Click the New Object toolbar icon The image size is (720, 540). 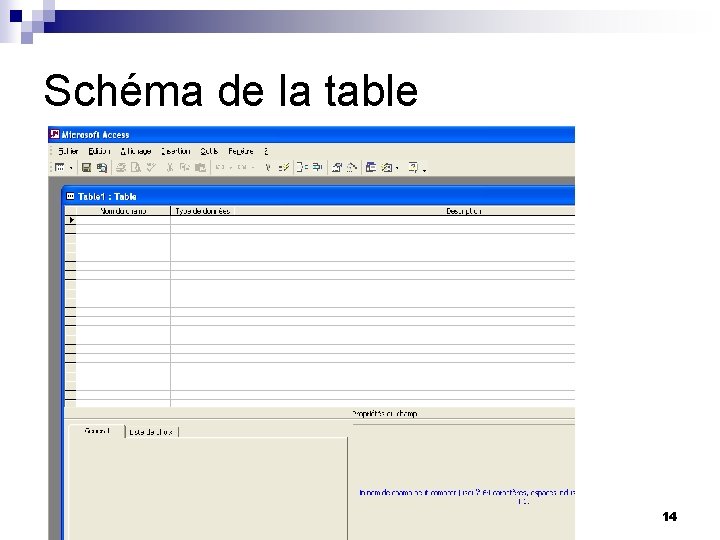point(387,168)
